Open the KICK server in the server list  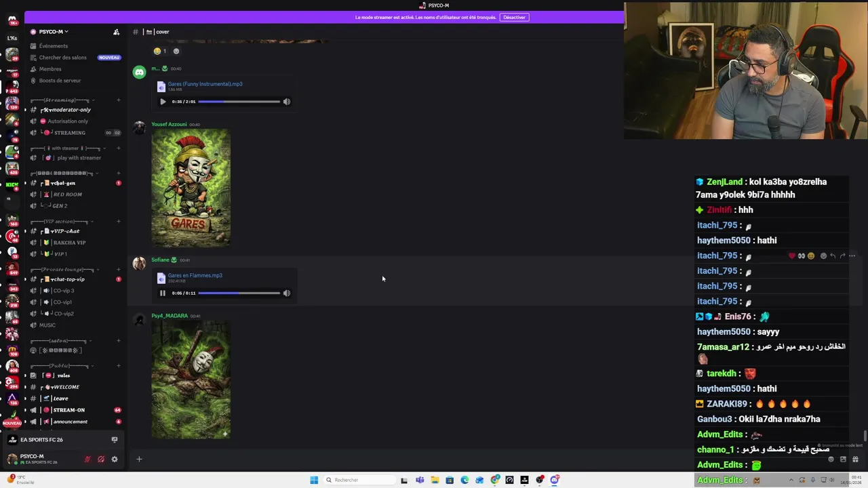12,184
